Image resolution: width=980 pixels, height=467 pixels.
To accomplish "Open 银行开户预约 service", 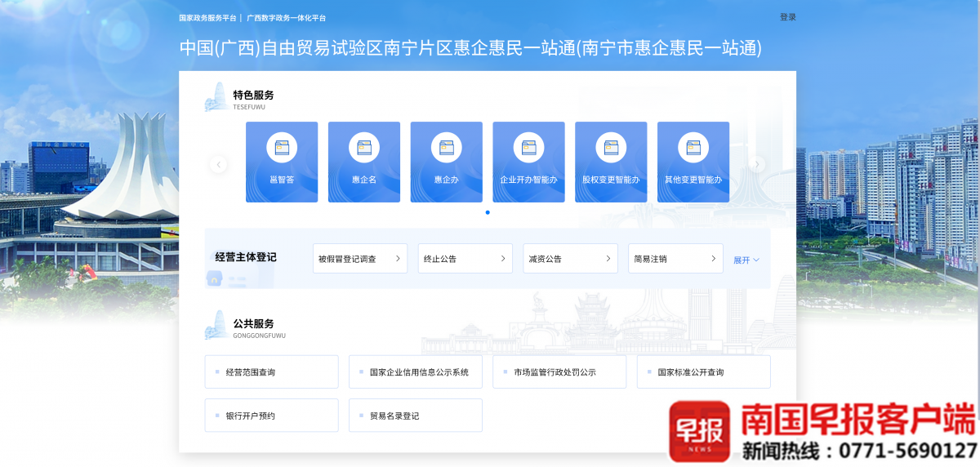I will pos(271,416).
